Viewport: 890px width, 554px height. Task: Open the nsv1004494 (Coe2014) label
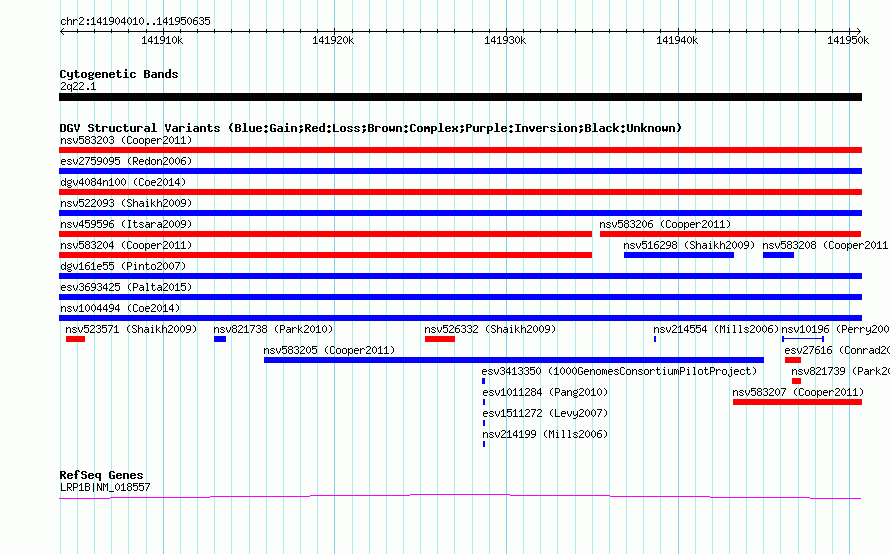pyautogui.click(x=120, y=308)
